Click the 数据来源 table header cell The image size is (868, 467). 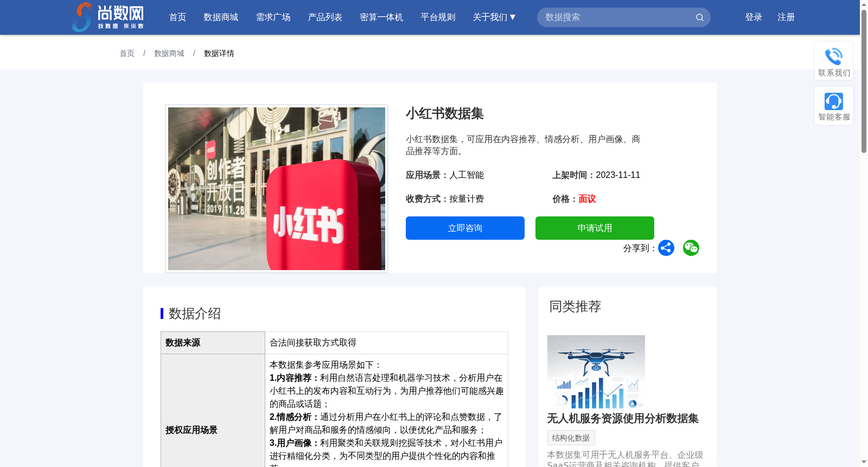(x=213, y=343)
